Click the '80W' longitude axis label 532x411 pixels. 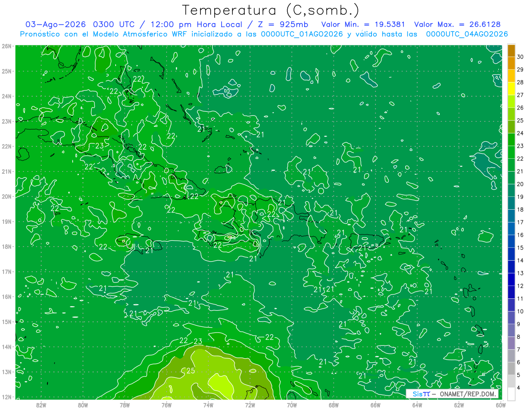[83, 405]
